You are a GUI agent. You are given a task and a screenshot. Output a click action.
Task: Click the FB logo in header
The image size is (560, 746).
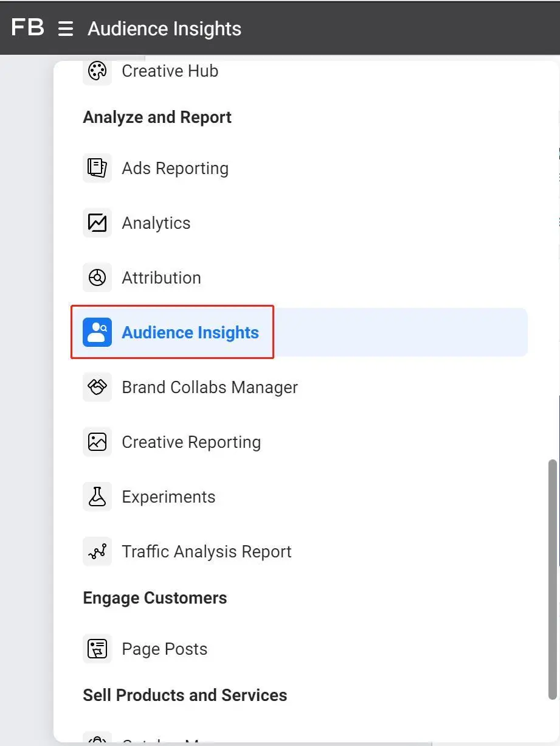27,27
